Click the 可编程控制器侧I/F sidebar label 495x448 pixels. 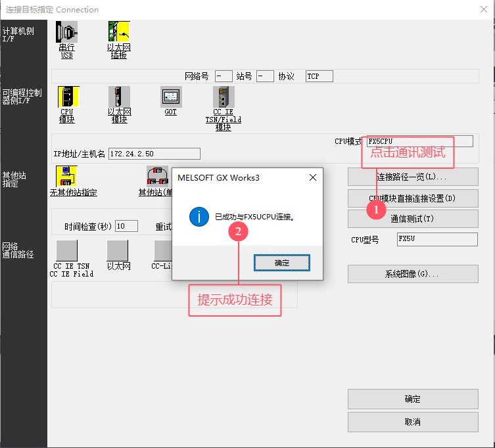(x=22, y=97)
